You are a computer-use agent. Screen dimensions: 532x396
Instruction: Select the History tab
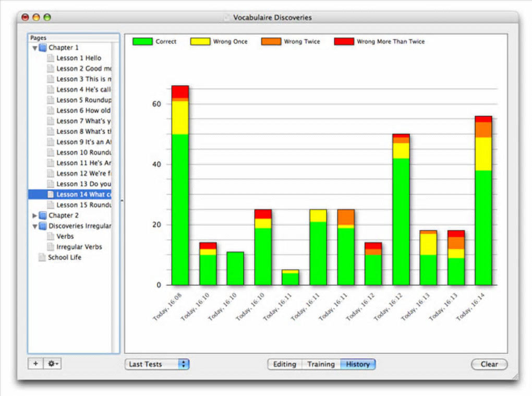coord(358,364)
